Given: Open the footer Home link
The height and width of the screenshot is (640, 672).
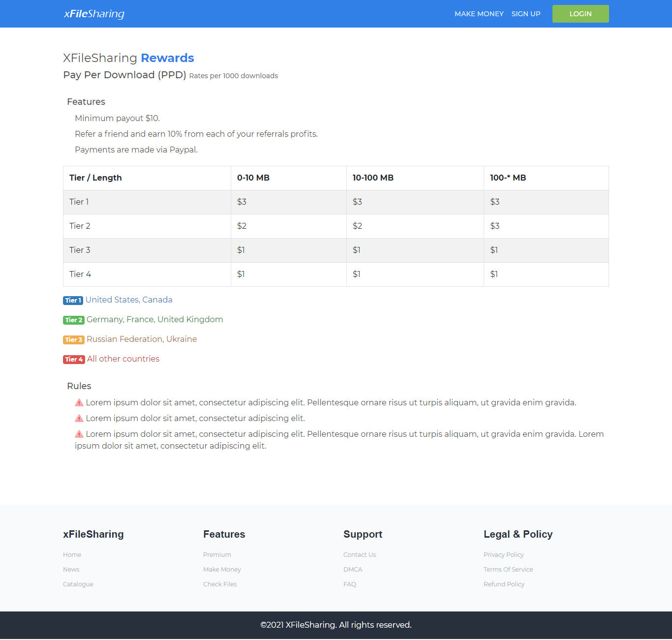Looking at the screenshot, I should pos(72,554).
